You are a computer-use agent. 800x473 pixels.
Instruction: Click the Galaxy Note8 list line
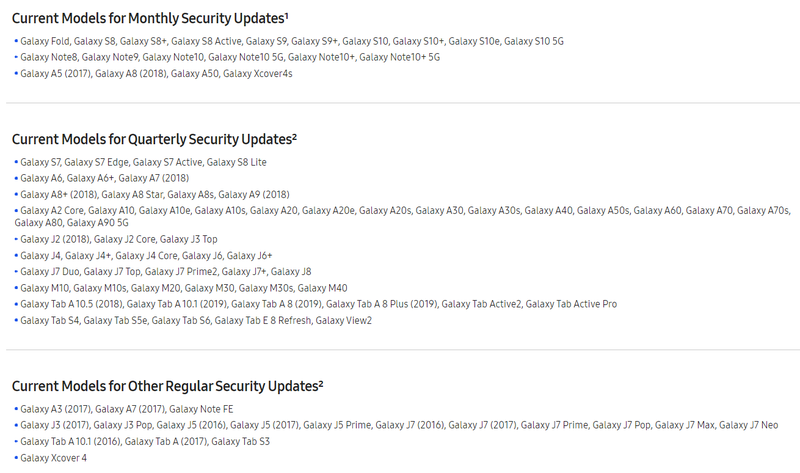(227, 57)
